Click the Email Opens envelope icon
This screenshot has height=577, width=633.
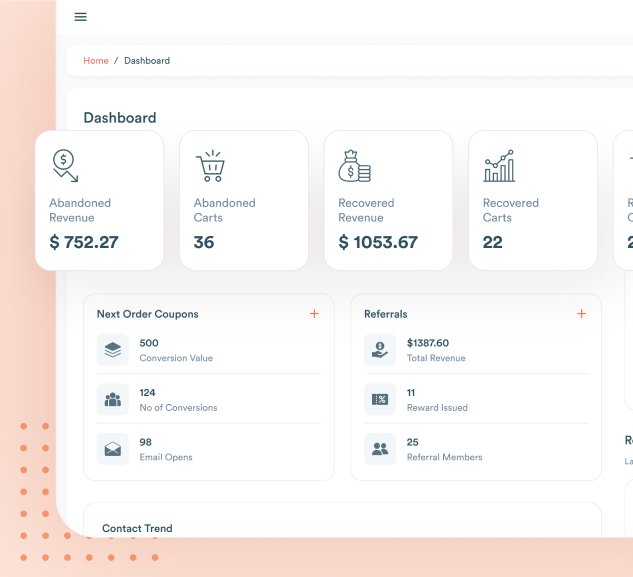(113, 449)
